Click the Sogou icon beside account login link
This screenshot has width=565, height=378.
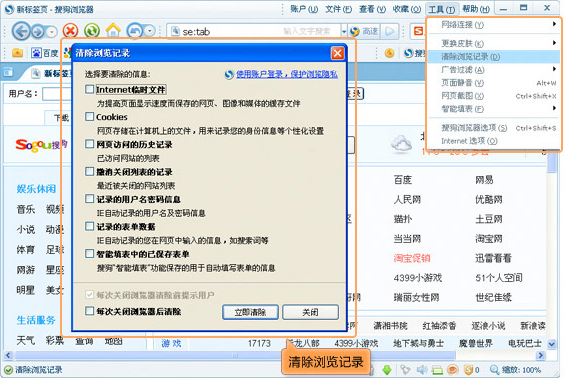click(x=229, y=75)
